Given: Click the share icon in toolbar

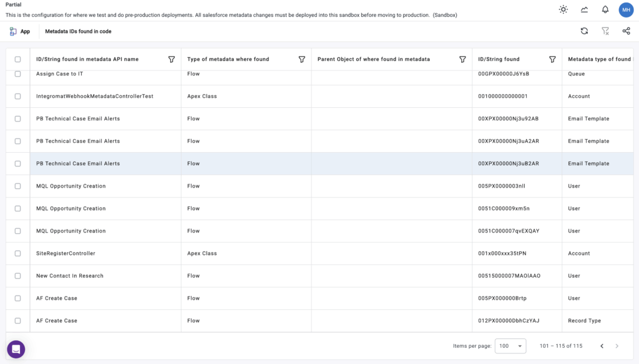Looking at the screenshot, I should (x=626, y=31).
